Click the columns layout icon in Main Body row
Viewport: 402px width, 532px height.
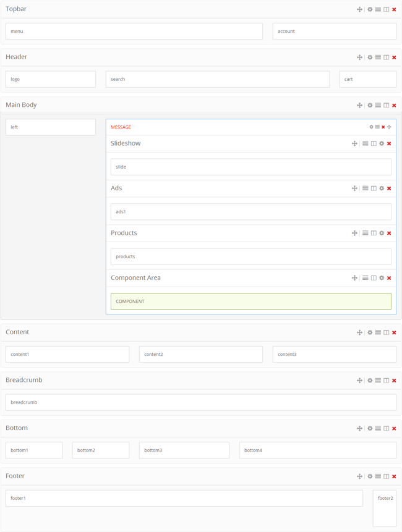(386, 105)
